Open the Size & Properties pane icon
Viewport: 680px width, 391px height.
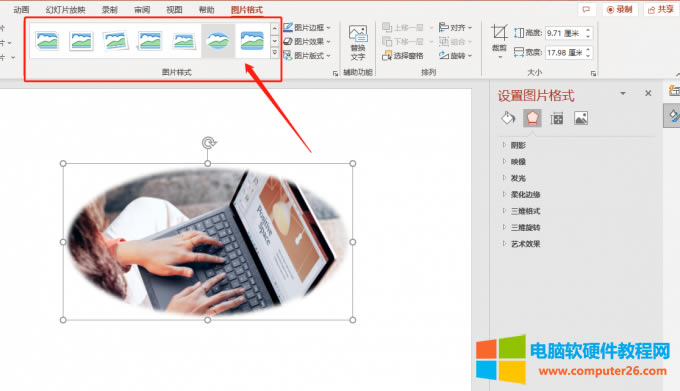[556, 118]
